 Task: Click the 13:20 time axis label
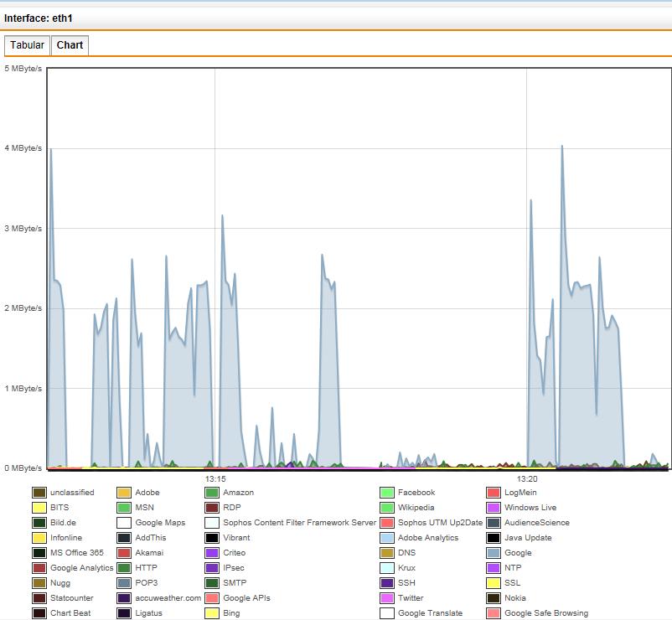[x=527, y=479]
